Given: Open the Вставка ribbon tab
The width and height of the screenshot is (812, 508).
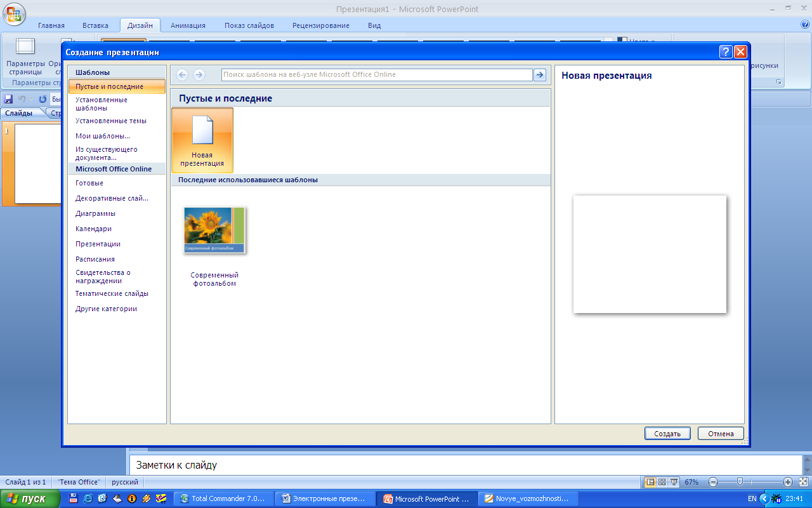Looking at the screenshot, I should pyautogui.click(x=96, y=25).
